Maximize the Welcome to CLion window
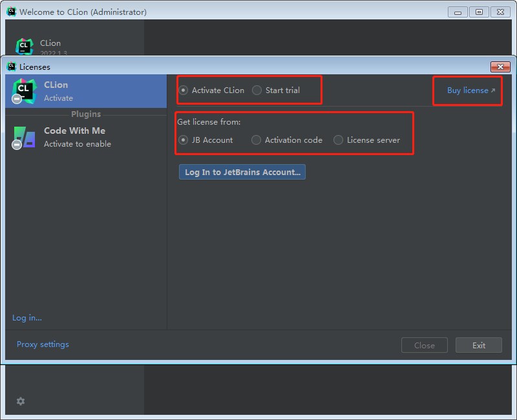The height and width of the screenshot is (420, 517). 479,12
